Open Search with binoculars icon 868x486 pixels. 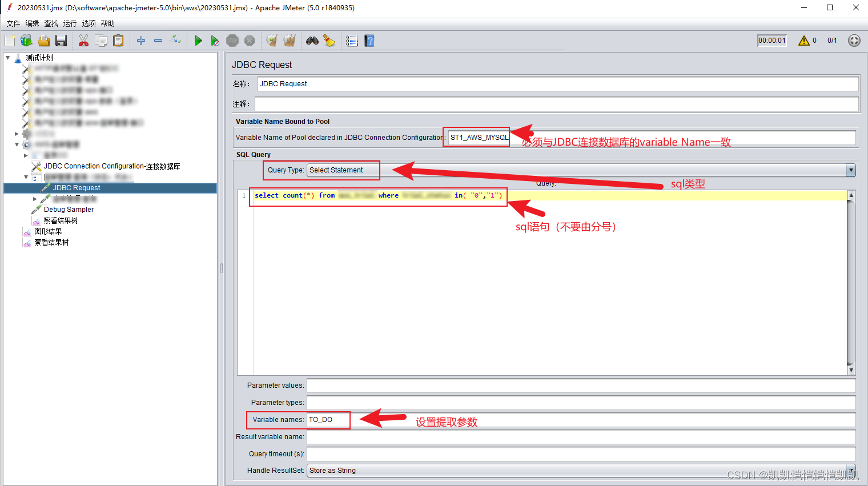coord(312,41)
